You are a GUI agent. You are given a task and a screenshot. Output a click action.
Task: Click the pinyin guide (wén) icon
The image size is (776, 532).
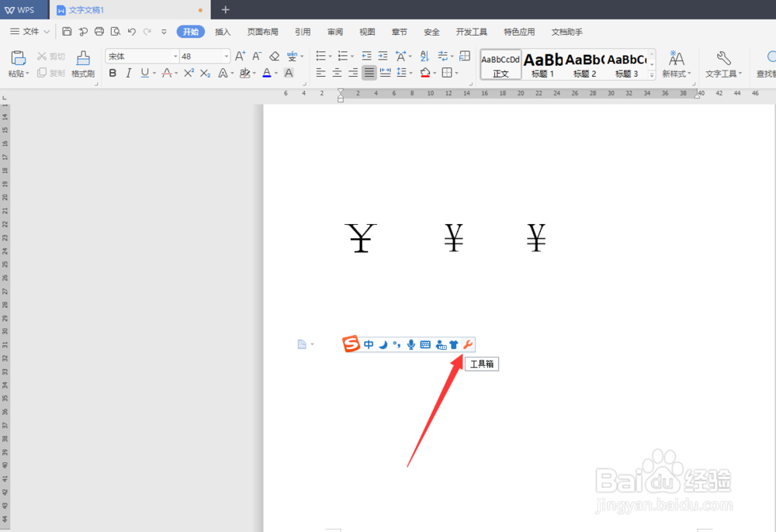click(292, 57)
